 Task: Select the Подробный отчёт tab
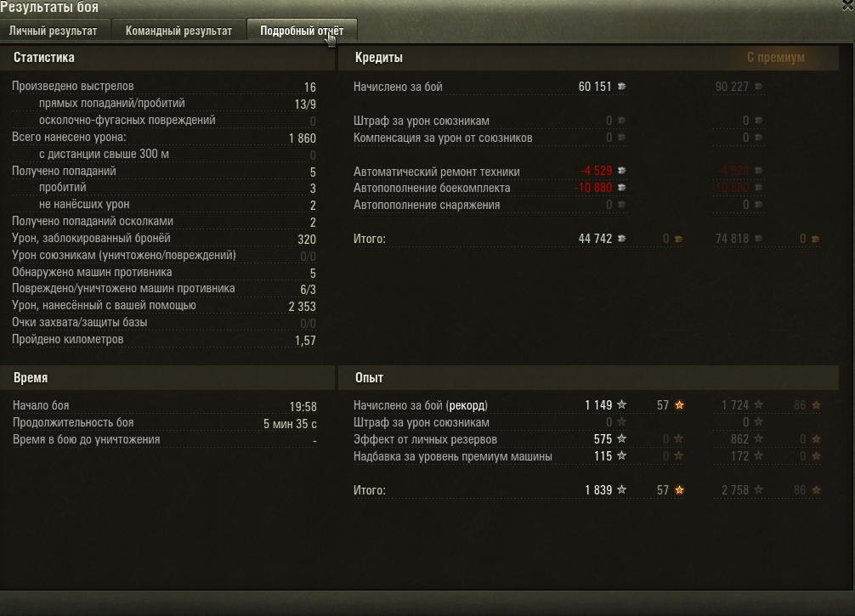coord(302,31)
